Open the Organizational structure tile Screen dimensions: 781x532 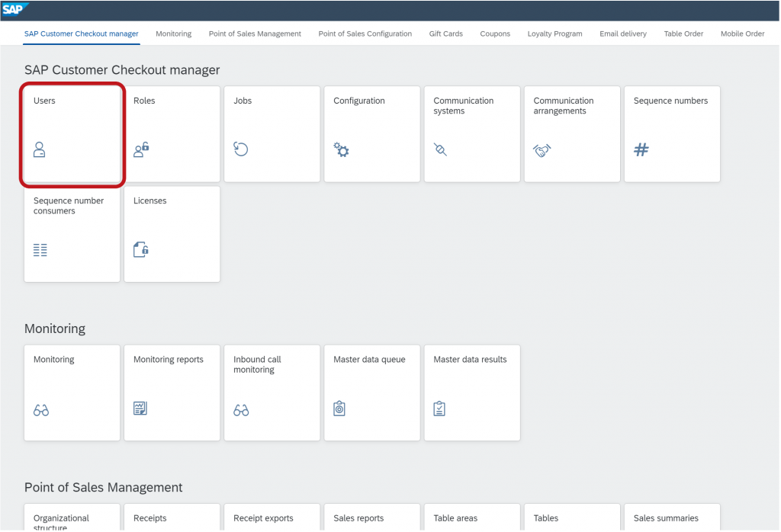coord(72,518)
